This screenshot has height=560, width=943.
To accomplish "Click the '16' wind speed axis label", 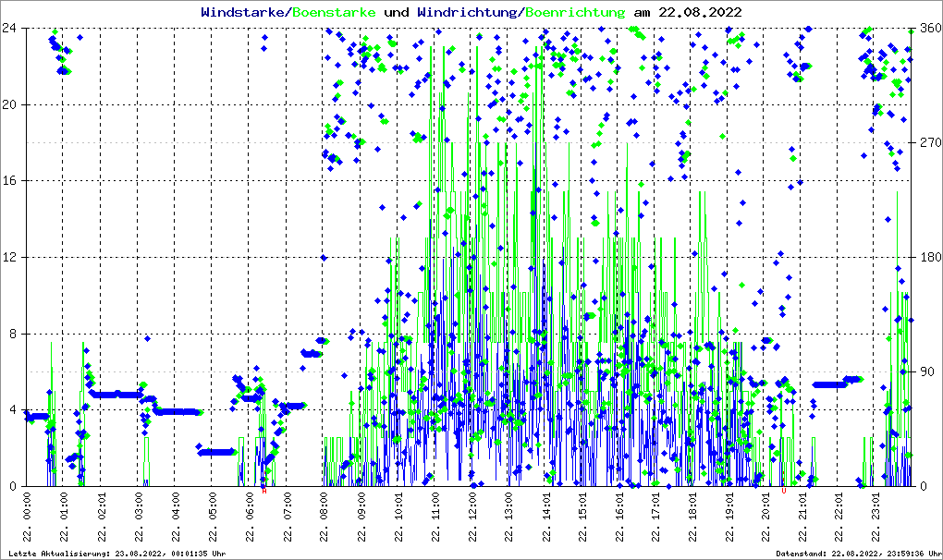I will click(x=8, y=181).
